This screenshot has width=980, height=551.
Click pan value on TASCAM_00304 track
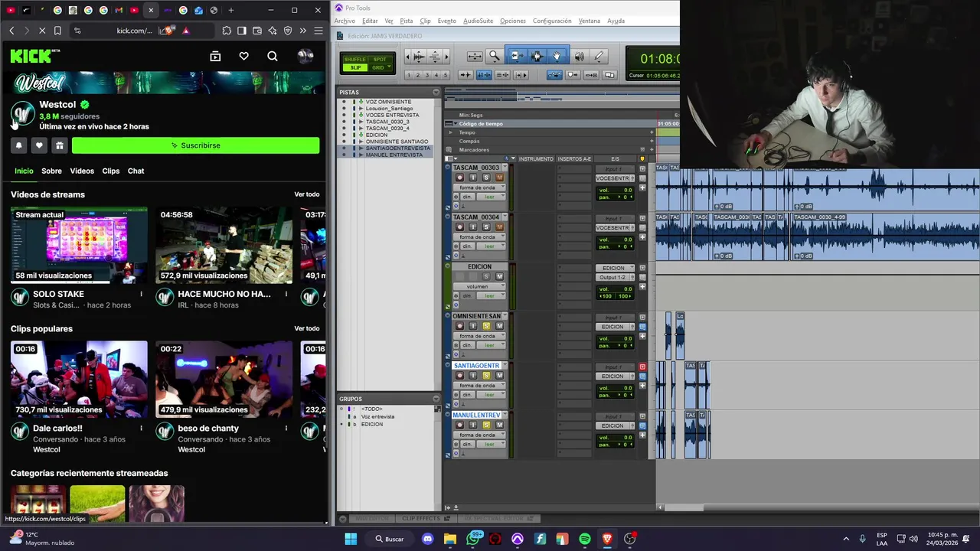[625, 246]
